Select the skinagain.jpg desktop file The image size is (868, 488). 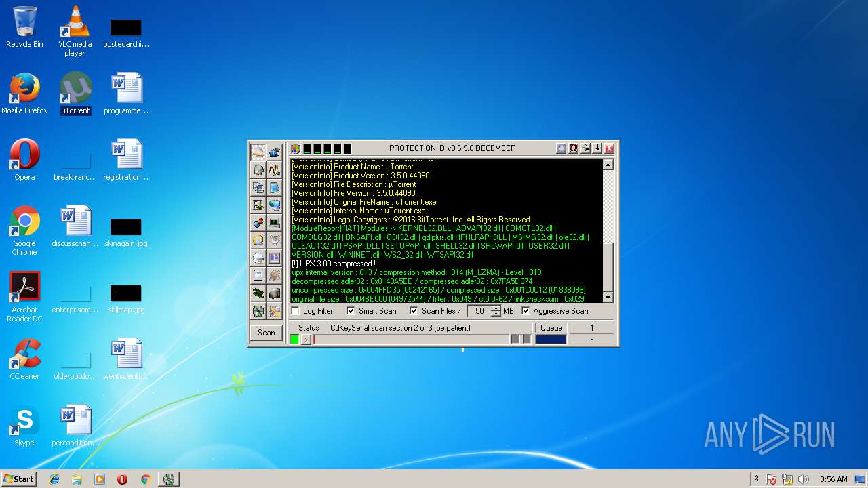pyautogui.click(x=126, y=232)
